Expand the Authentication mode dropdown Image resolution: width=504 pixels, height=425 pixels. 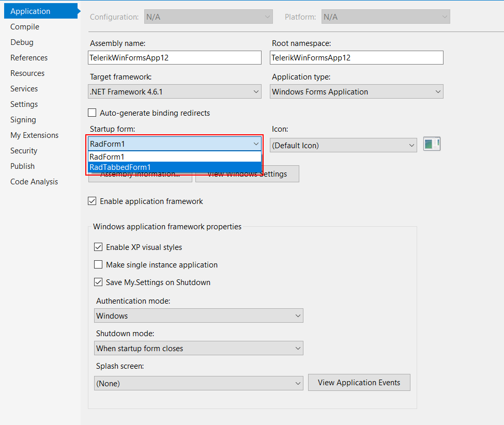click(297, 315)
